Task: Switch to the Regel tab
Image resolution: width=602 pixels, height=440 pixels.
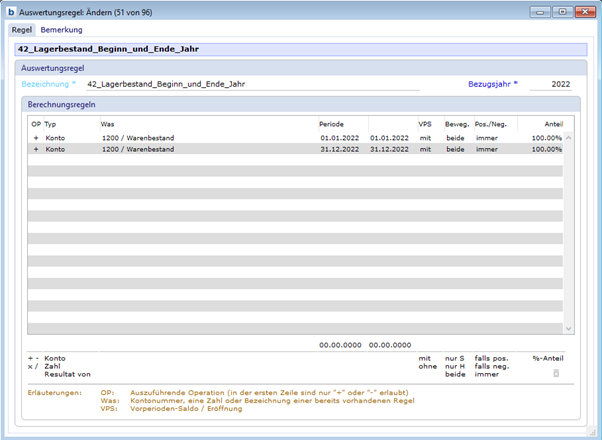Action: [21, 30]
